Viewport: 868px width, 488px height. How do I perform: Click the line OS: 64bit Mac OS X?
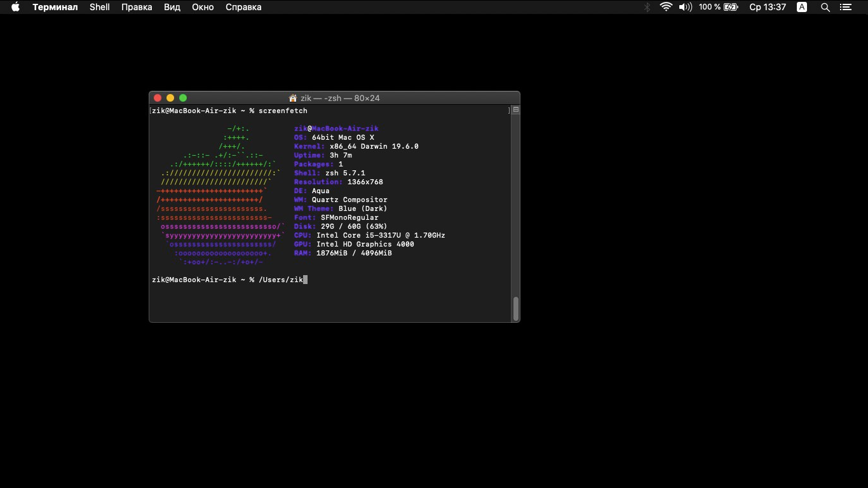point(334,137)
